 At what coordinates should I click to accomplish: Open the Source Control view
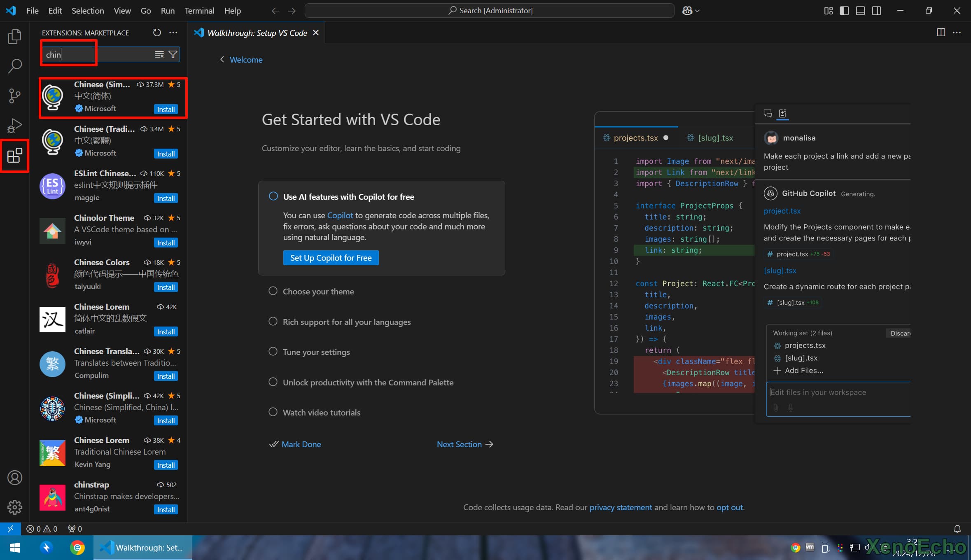(x=14, y=96)
